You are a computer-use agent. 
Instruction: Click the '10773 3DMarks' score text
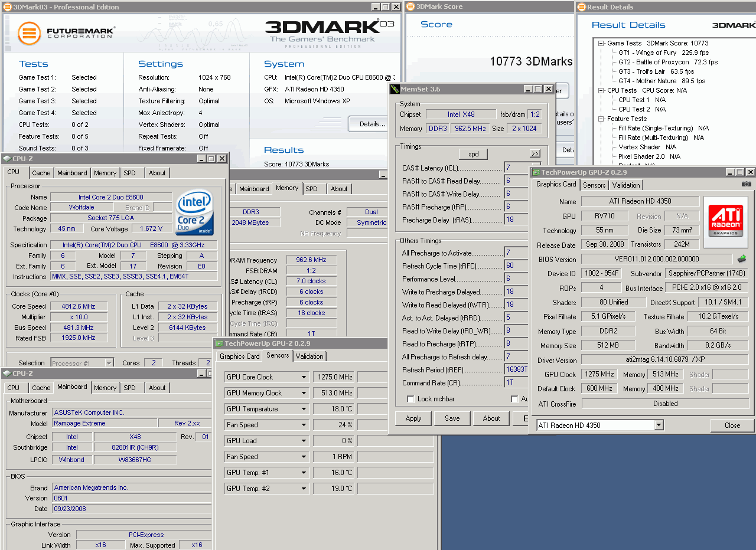[531, 61]
